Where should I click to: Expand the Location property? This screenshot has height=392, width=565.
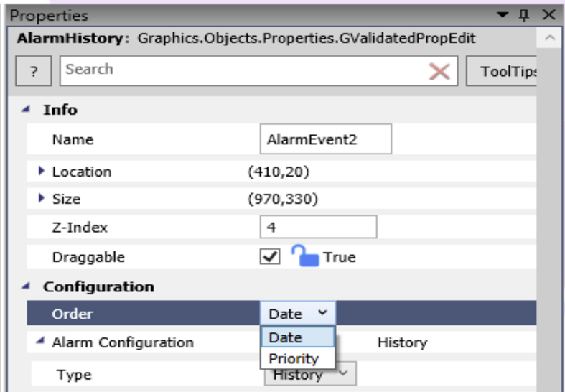(x=42, y=172)
